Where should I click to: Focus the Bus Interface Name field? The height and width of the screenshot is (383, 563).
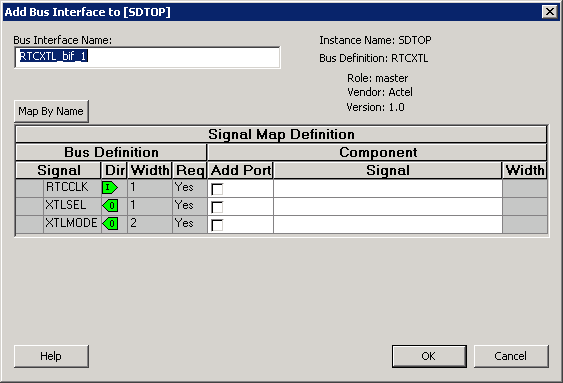pos(147,57)
